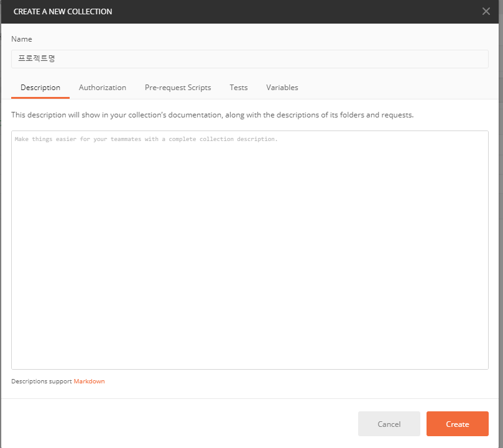Screen dimensions: 503x448
Task: Click the Name field containing 프로젝트명
Action: (249, 59)
